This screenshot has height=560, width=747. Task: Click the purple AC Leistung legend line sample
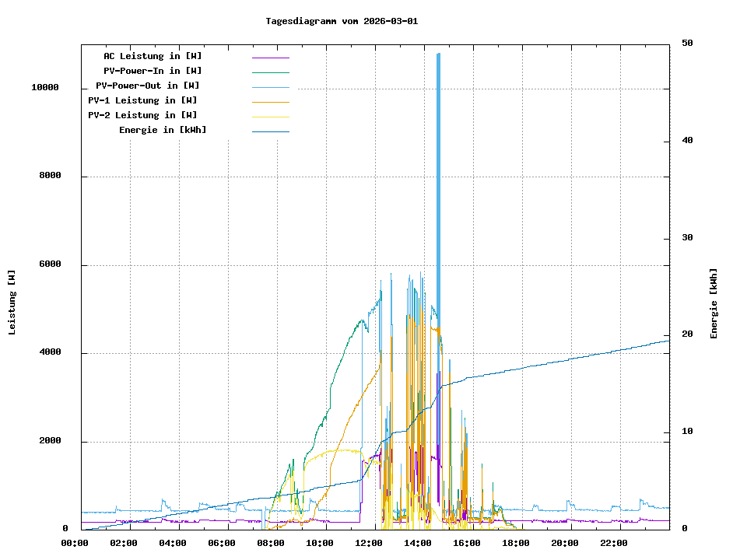coord(270,58)
